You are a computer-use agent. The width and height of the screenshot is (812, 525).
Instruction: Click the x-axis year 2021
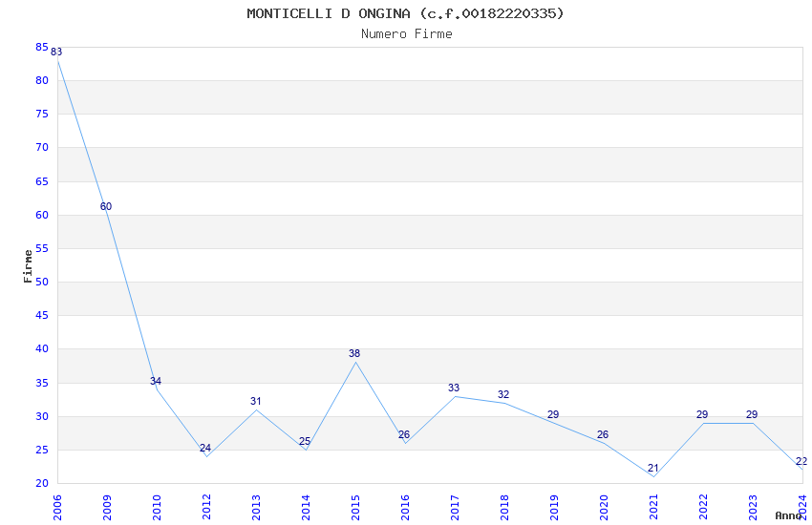click(x=653, y=508)
